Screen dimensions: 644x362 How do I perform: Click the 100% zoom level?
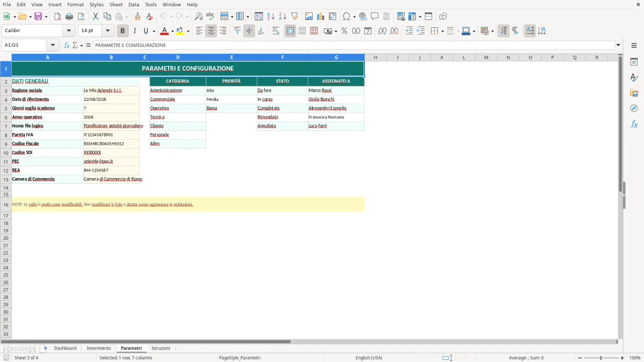(x=635, y=358)
